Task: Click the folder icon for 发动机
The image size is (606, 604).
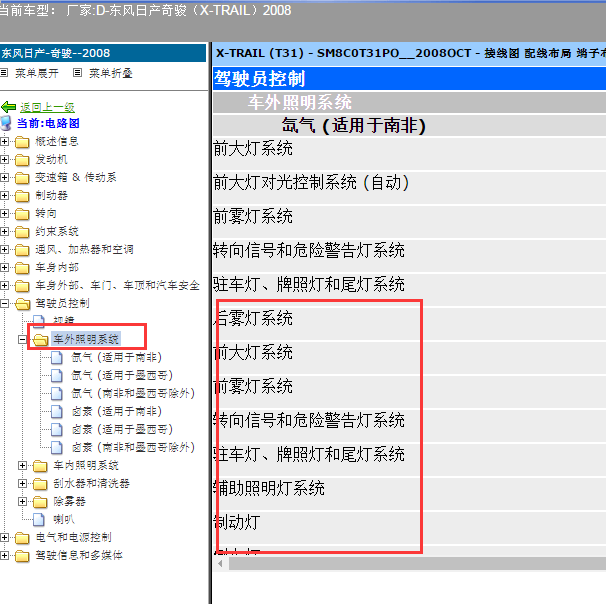Action: pyautogui.click(x=22, y=160)
